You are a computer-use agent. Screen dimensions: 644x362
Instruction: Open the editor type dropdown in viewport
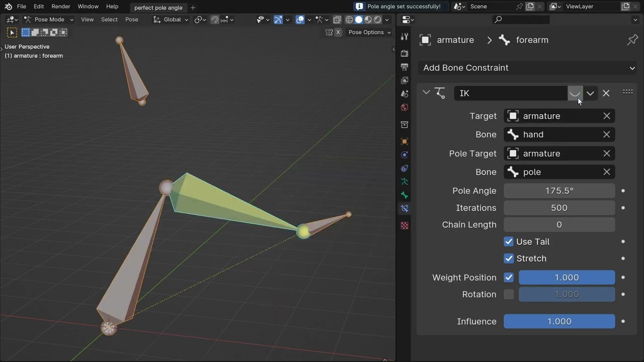click(12, 20)
